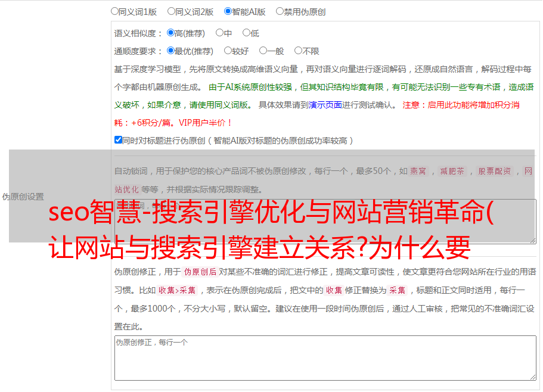
Task: Set 语义相似度 to 高(推荐)
Action: click(170, 33)
